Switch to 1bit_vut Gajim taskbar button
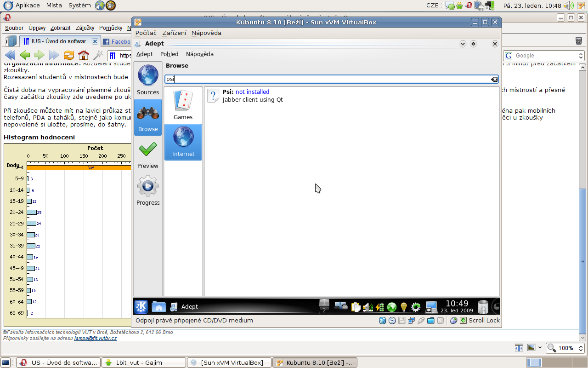588x368 pixels. pyautogui.click(x=143, y=362)
